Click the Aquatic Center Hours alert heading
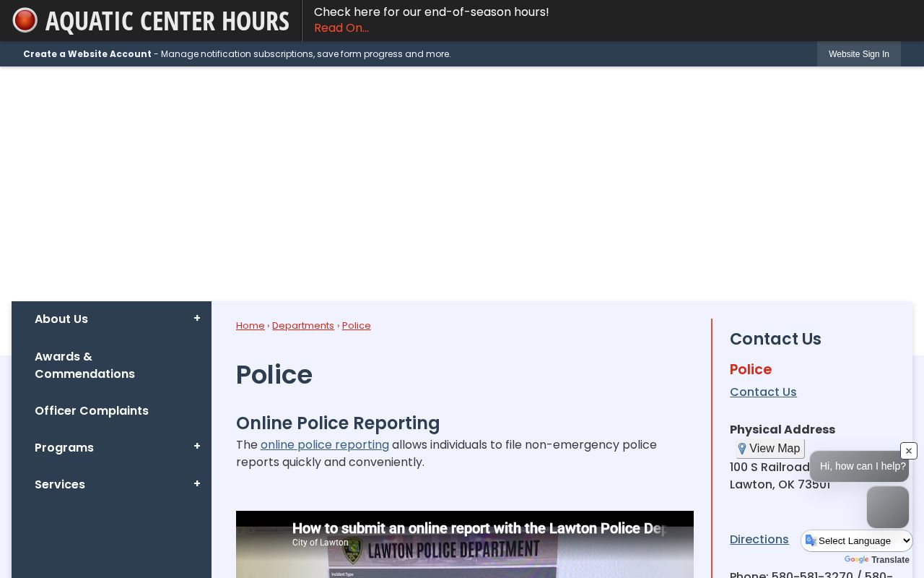The width and height of the screenshot is (924, 578). coord(167,21)
